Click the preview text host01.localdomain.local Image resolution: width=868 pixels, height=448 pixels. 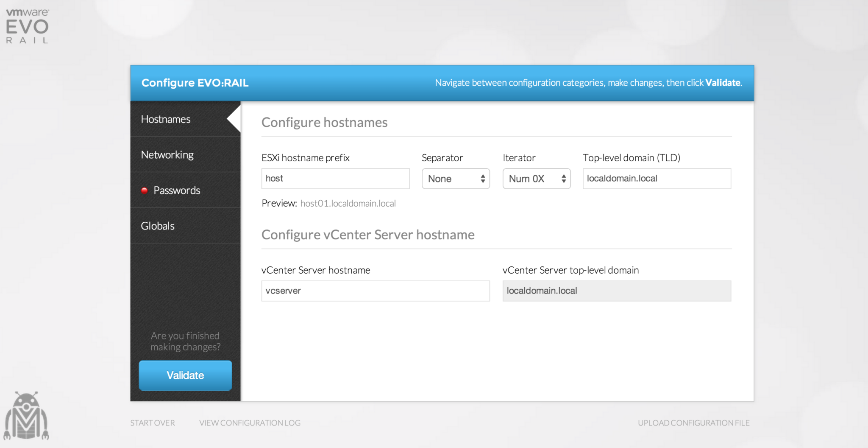pyautogui.click(x=348, y=204)
